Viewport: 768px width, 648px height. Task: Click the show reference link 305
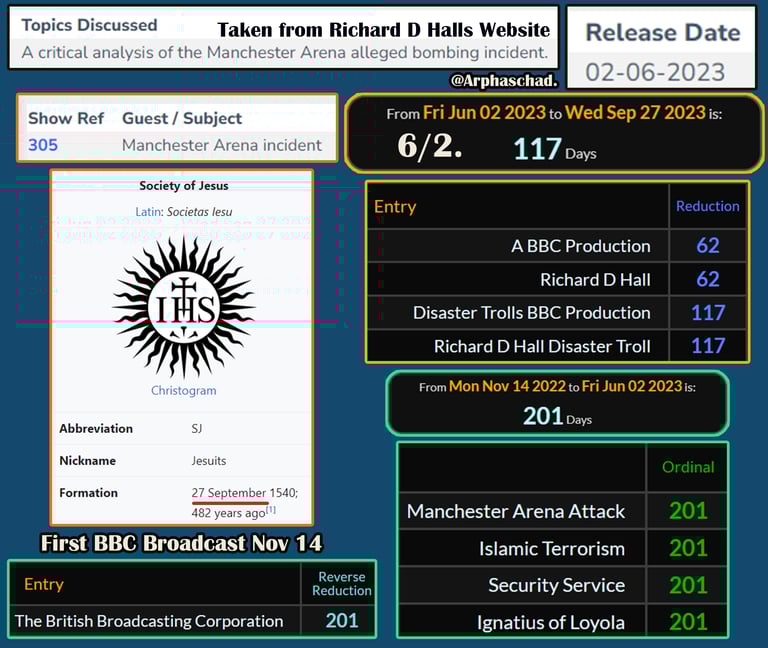[43, 145]
